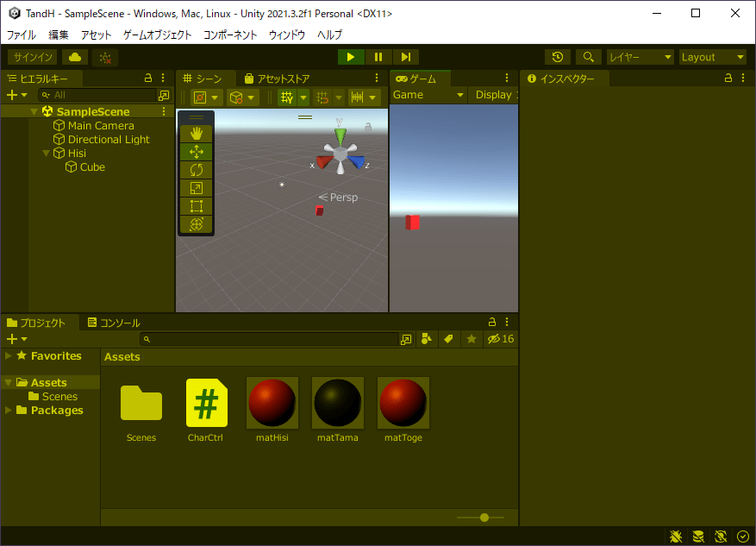Click the red X axis of scene gizmo
This screenshot has width=756, height=546.
323,161
